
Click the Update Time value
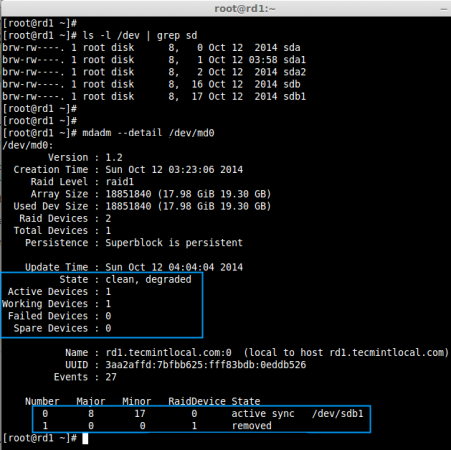(174, 267)
